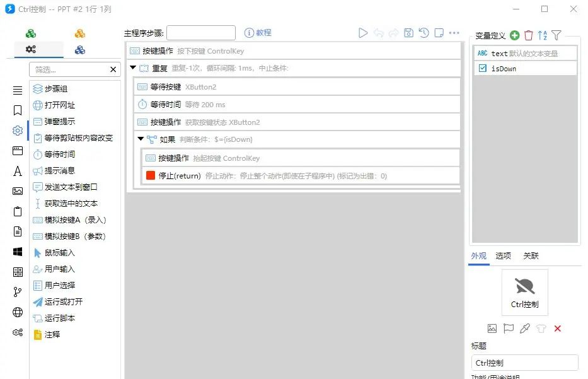Image resolution: width=588 pixels, height=379 pixels.
Task: Select the 按下按键 ControlKey step
Action: coord(294,51)
